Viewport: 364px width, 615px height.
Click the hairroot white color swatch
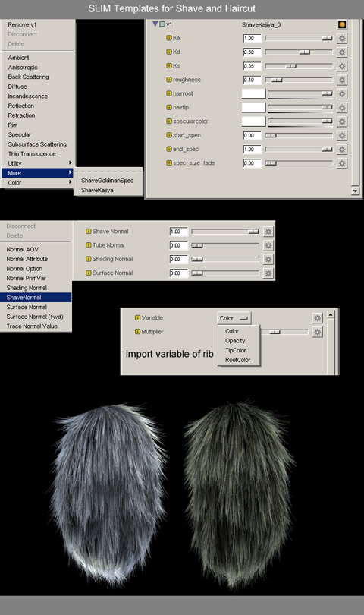pyautogui.click(x=253, y=93)
